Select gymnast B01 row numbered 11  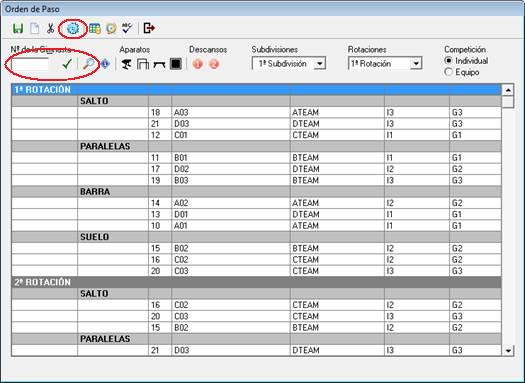pos(256,158)
